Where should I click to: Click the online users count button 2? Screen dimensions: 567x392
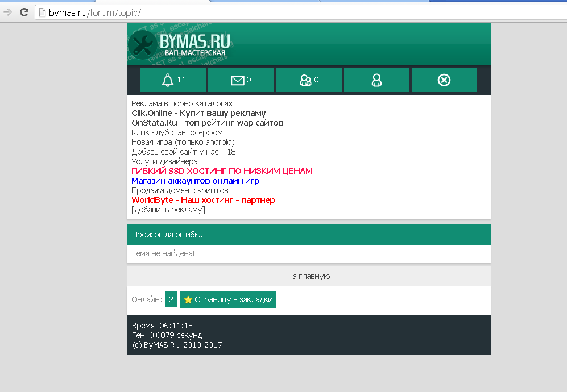click(171, 299)
